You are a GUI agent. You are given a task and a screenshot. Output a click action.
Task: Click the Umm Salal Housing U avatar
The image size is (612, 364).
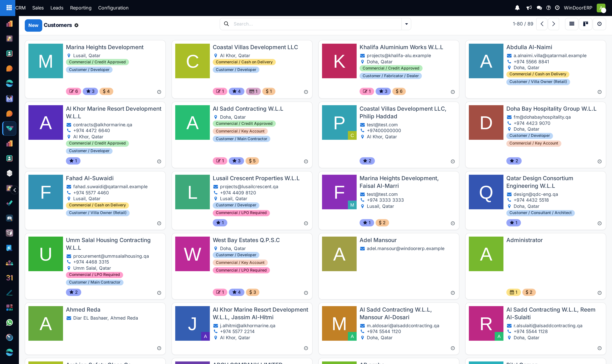coord(46,254)
